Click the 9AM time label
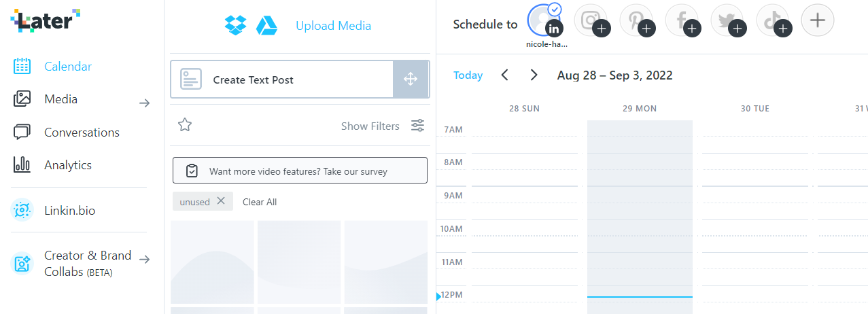The image size is (868, 314). [453, 196]
